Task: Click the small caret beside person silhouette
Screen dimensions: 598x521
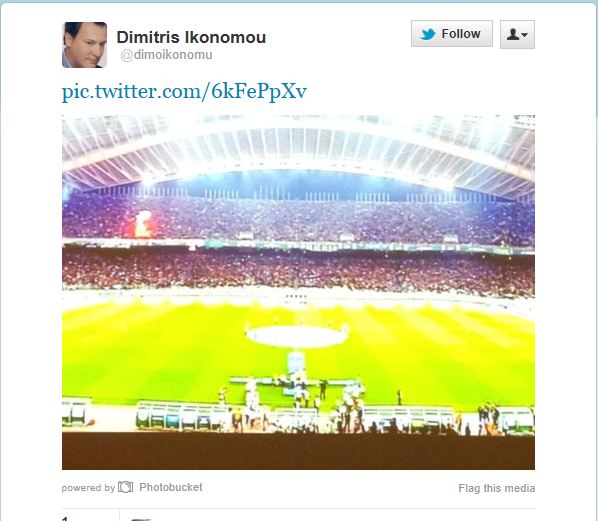Action: pyautogui.click(x=524, y=35)
